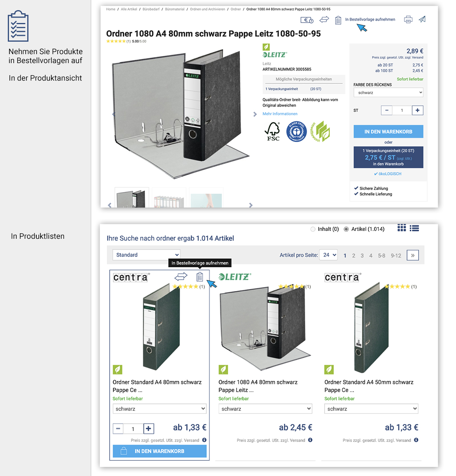Open color dropdown on first Centra card
The height and width of the screenshot is (476, 456).
point(159,409)
